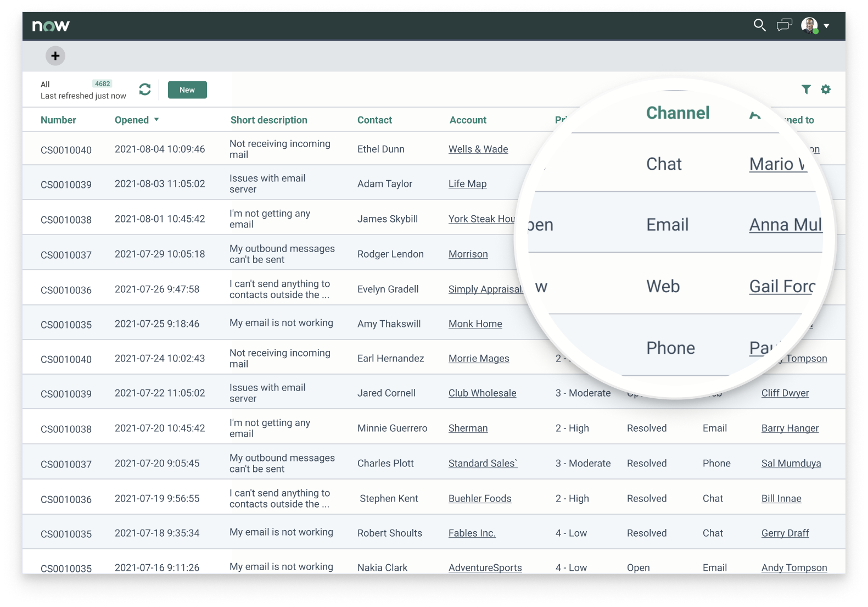Open assignee Cliff Dwyer link
This screenshot has width=868, height=607.
(x=785, y=393)
